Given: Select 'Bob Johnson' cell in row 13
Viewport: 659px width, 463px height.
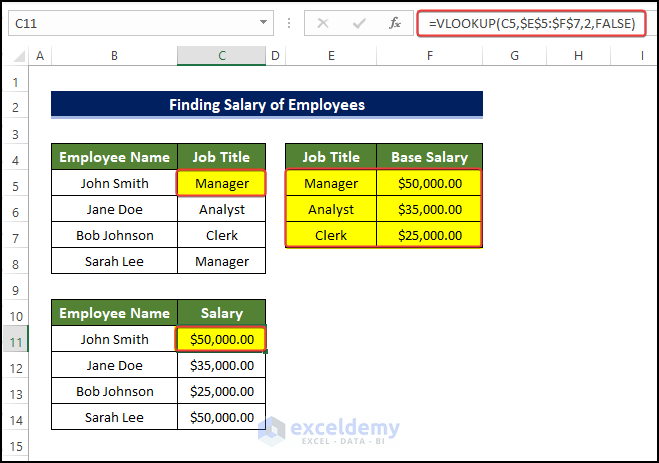Looking at the screenshot, I should (x=114, y=391).
